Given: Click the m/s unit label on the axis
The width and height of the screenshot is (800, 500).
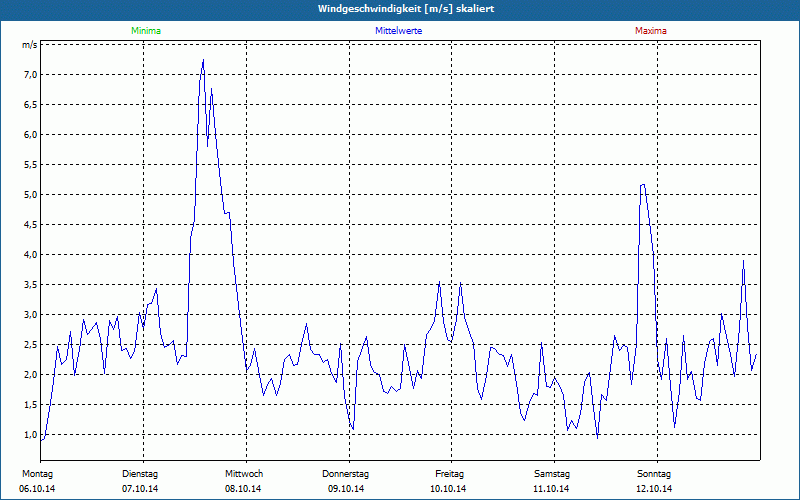Looking at the screenshot, I should [x=29, y=45].
